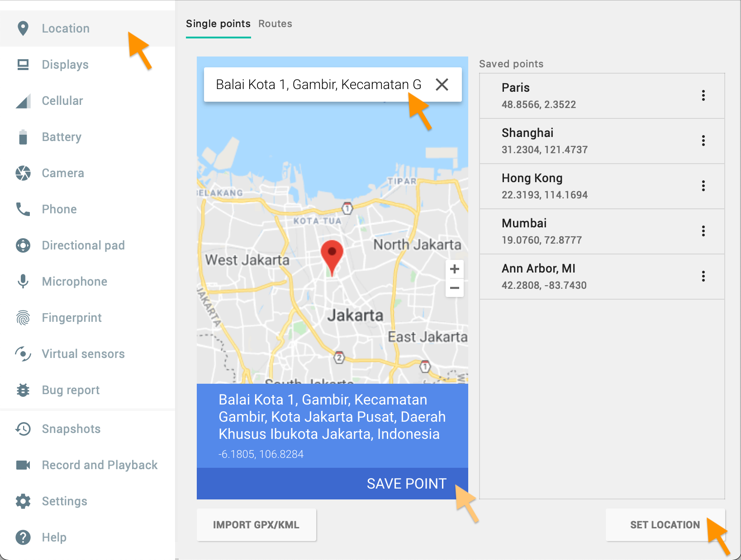Click the Microphone icon
741x560 pixels.
23,282
